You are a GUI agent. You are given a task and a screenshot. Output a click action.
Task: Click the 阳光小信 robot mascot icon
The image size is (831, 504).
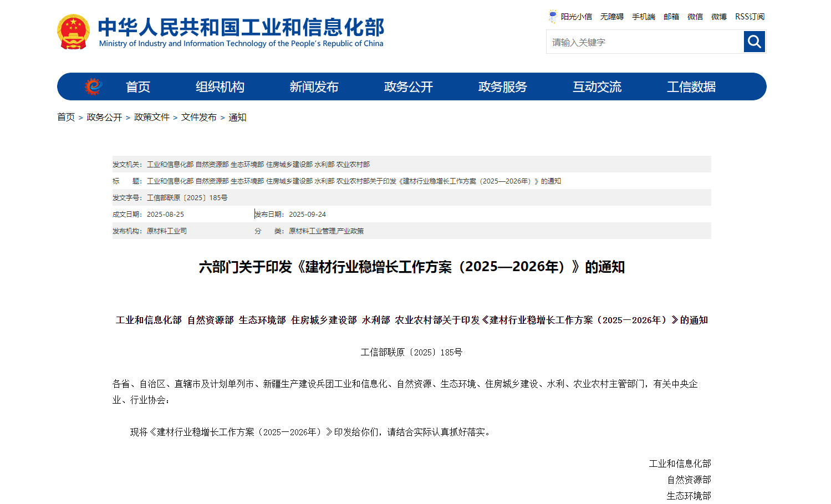[x=553, y=17]
